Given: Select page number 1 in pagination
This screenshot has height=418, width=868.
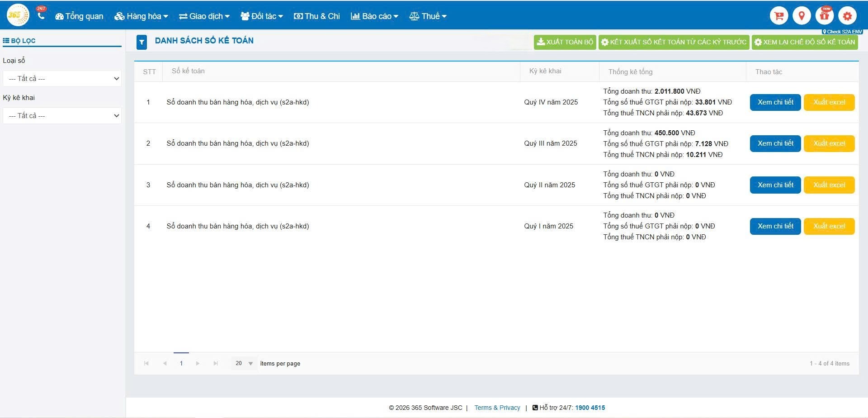Looking at the screenshot, I should [181, 363].
